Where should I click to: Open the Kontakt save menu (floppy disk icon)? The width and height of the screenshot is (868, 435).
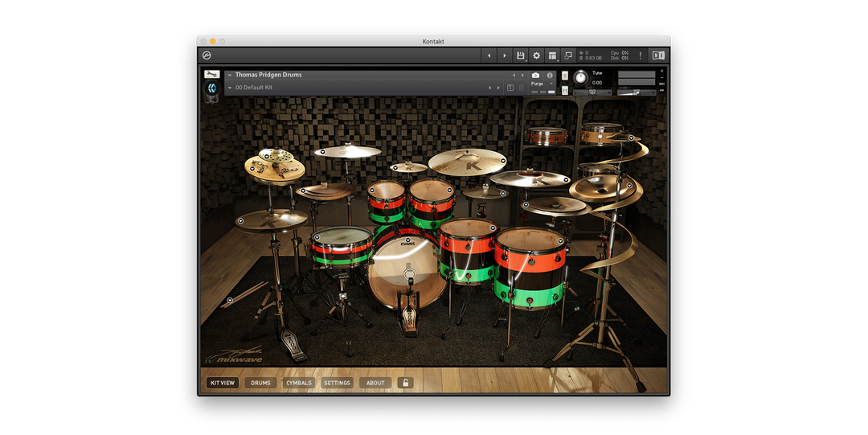point(521,55)
